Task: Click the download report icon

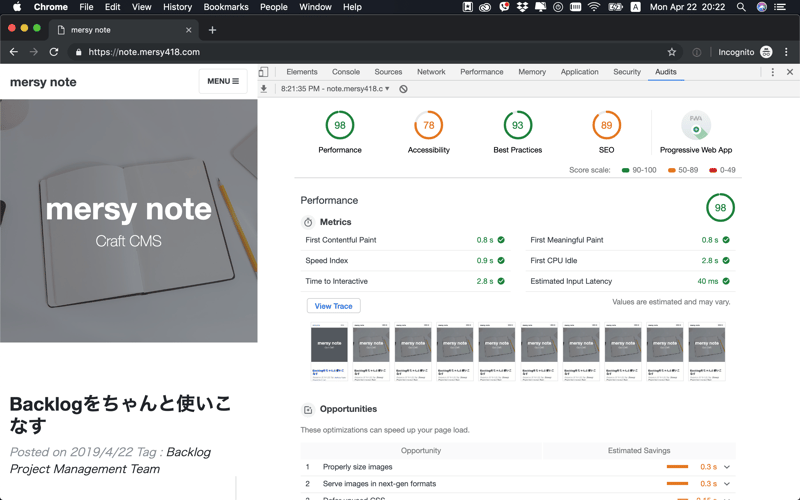Action: pos(264,89)
